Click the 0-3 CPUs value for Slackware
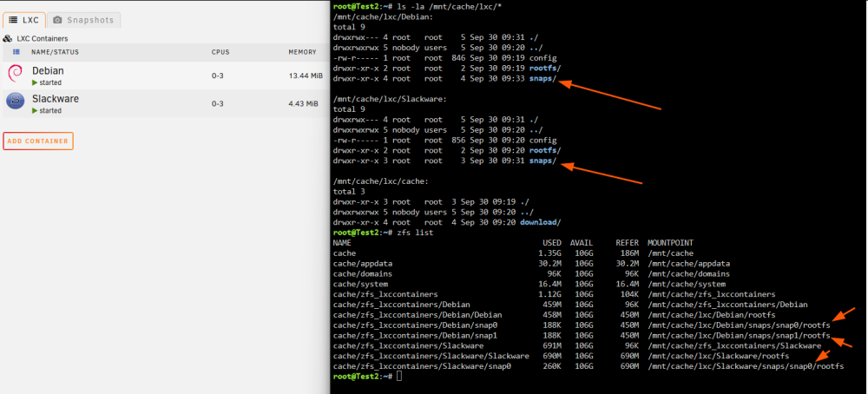868x394 pixels. [x=218, y=103]
